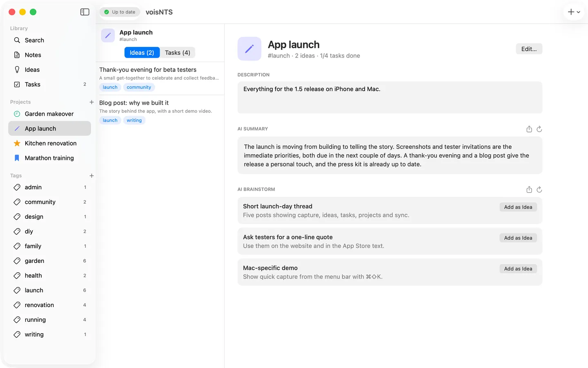Screen dimensions: 588x368
Task: Click the large App launch pencil icon
Action: (x=249, y=49)
